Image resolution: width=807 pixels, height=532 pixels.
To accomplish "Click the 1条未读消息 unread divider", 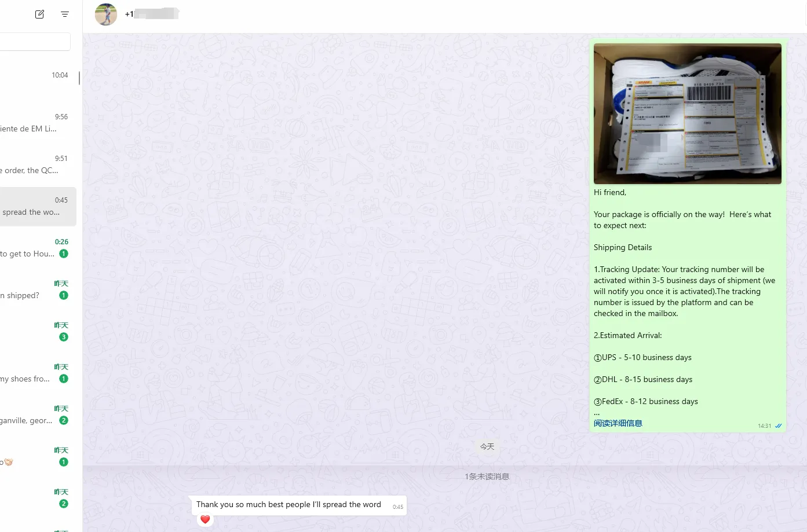I will coord(487,477).
